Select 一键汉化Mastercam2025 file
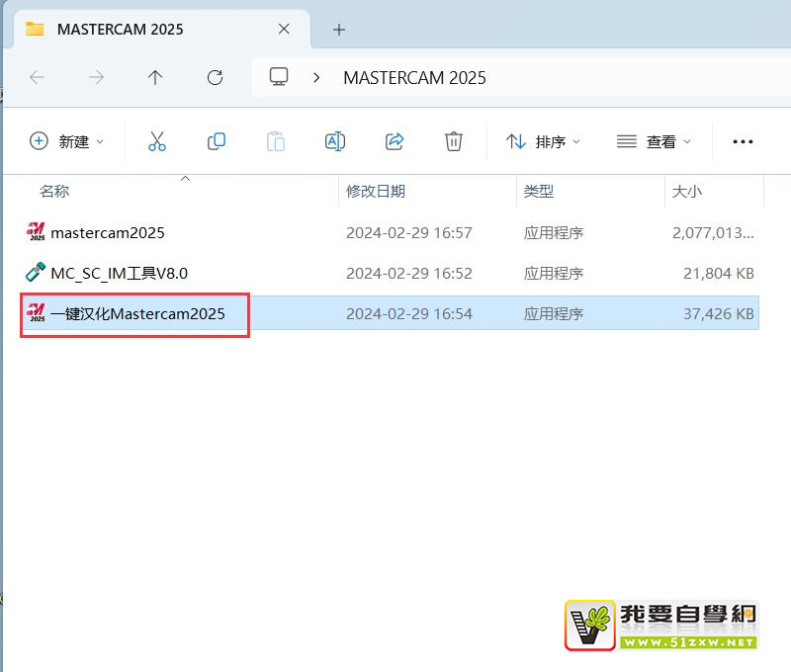The height and width of the screenshot is (672, 791). pyautogui.click(x=137, y=314)
